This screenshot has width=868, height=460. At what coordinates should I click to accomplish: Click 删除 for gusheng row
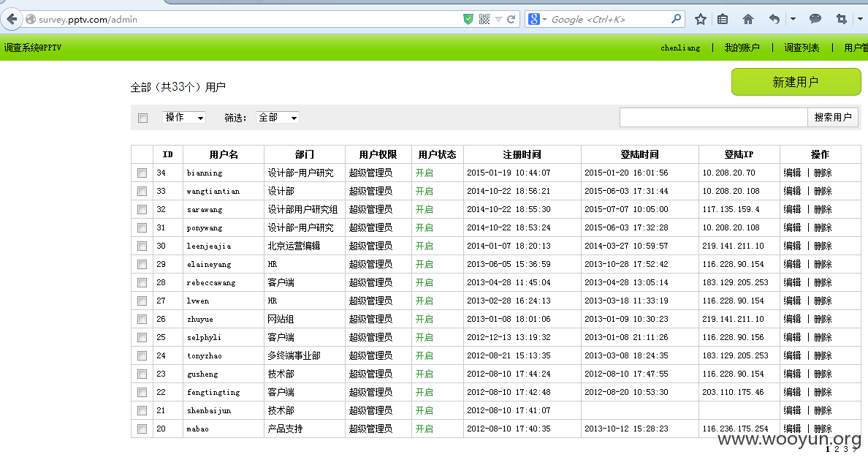pos(823,374)
